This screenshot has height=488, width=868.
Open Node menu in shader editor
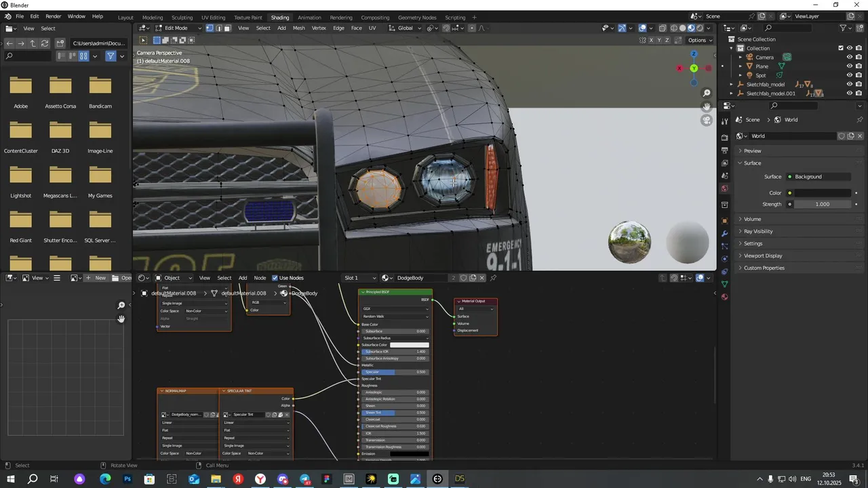pos(260,278)
